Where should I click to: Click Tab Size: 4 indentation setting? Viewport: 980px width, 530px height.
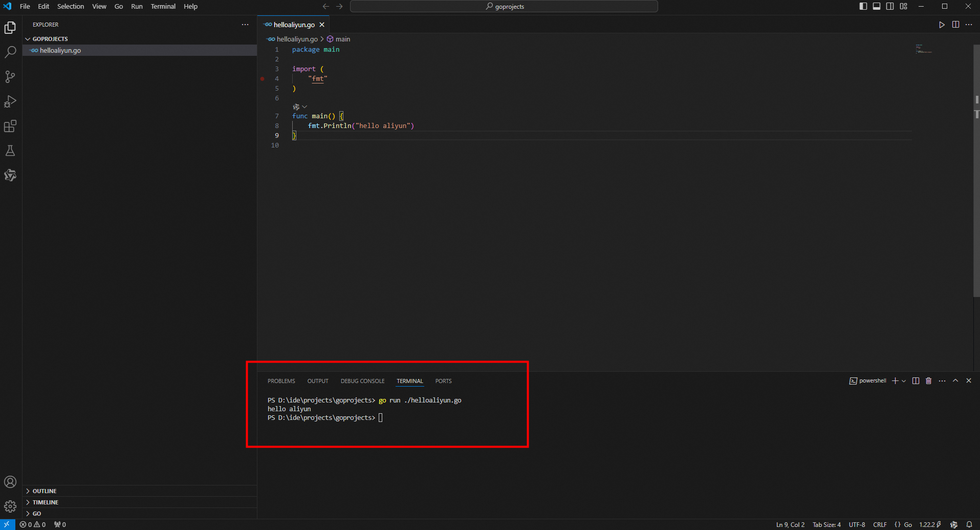pyautogui.click(x=826, y=524)
